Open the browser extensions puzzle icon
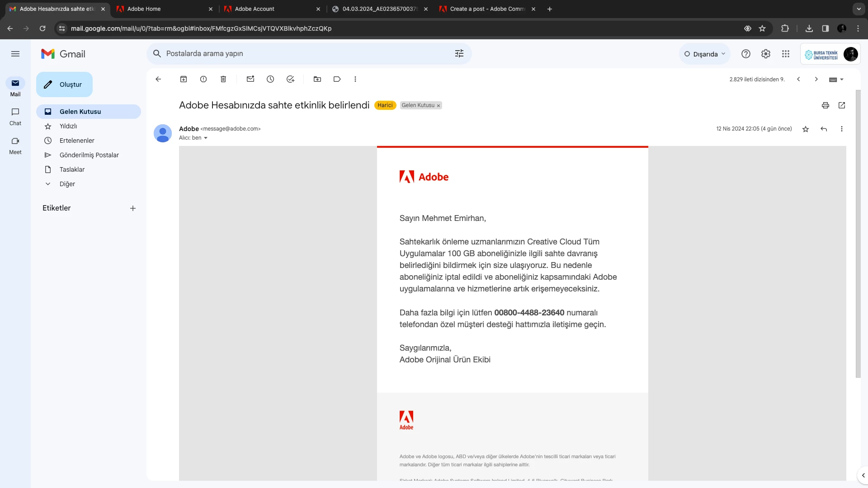 pos(785,28)
